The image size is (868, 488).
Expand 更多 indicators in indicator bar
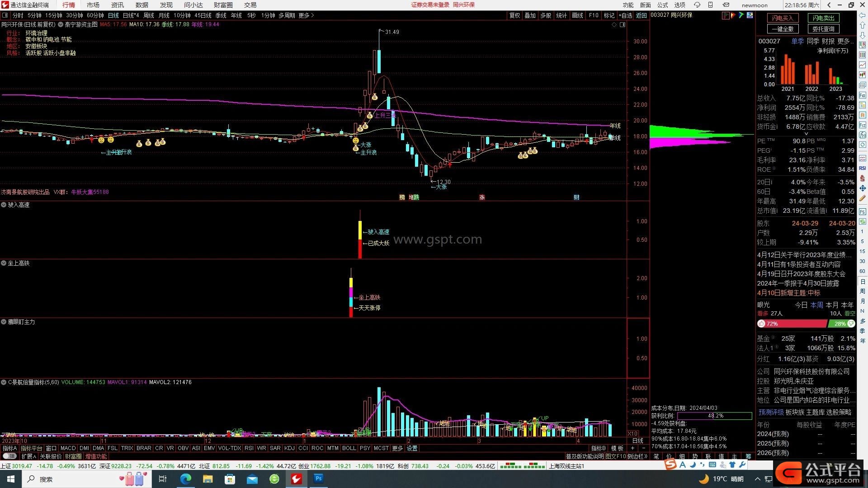click(397, 448)
